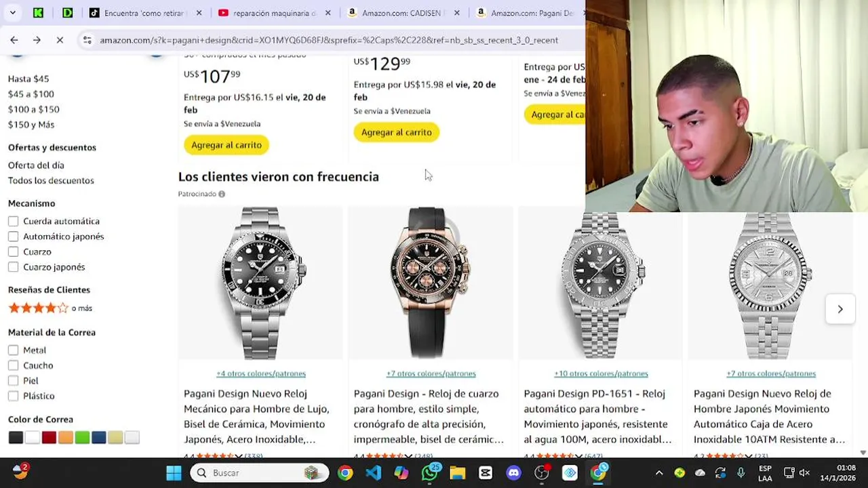
Task: Open Pagani Design PD-1651 product title
Action: [597, 416]
